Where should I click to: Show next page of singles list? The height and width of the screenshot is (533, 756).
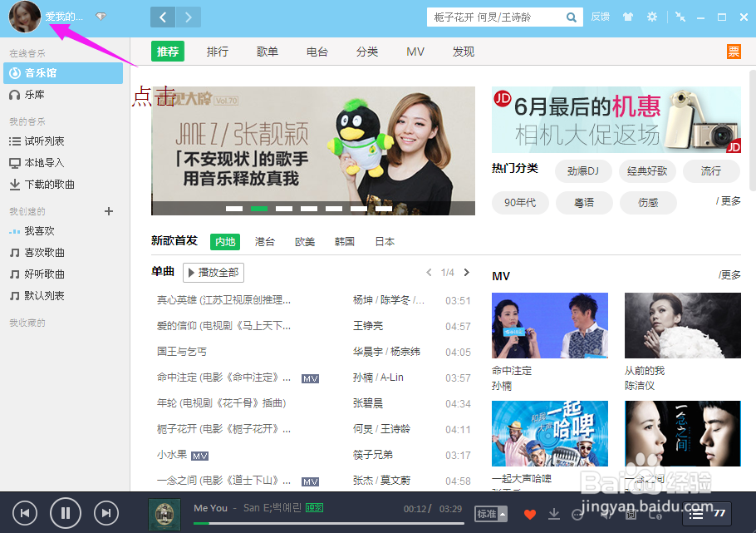pyautogui.click(x=466, y=272)
